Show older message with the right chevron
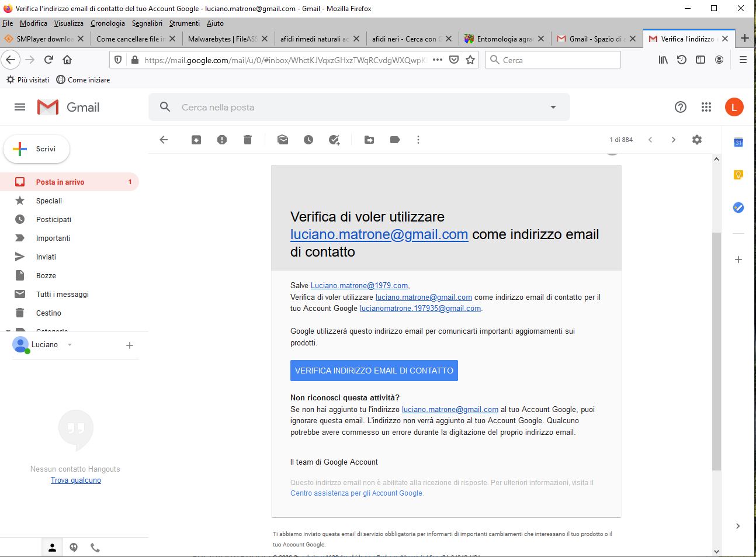 pos(674,140)
